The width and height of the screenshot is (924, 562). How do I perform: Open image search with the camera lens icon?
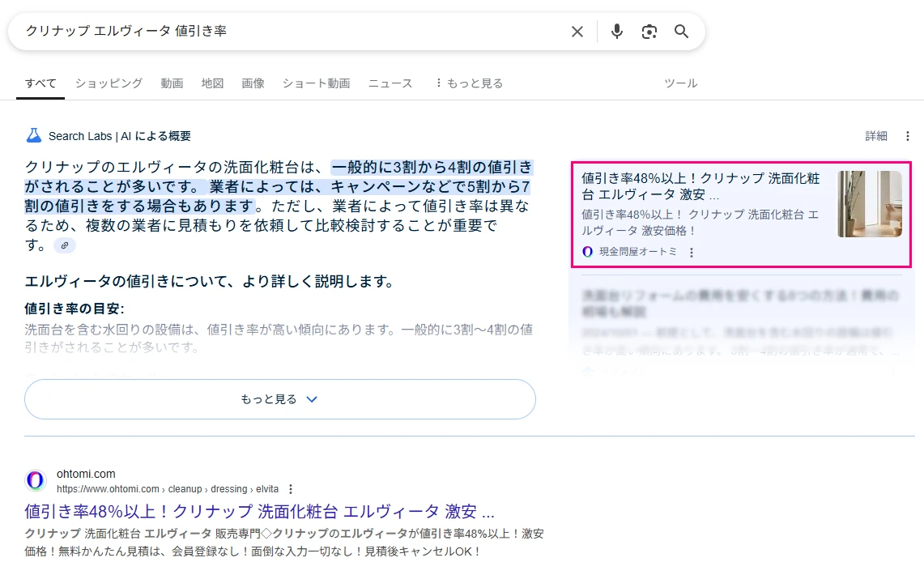[649, 32]
